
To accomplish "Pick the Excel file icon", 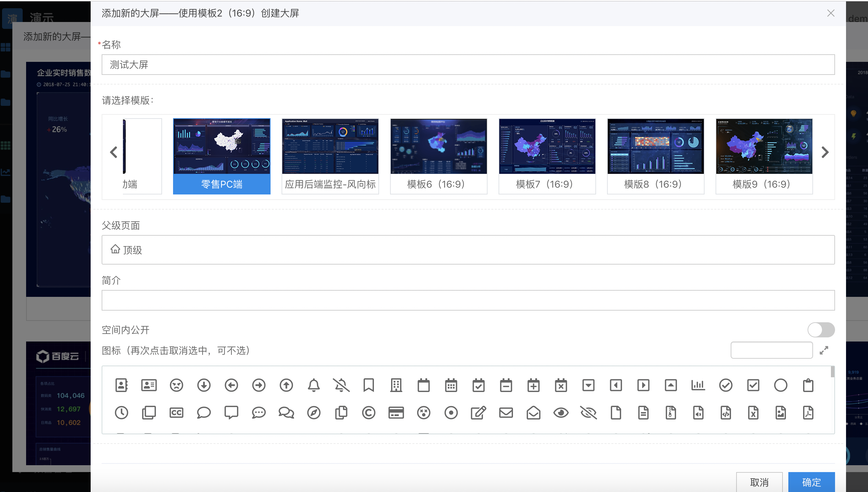I will [x=753, y=413].
